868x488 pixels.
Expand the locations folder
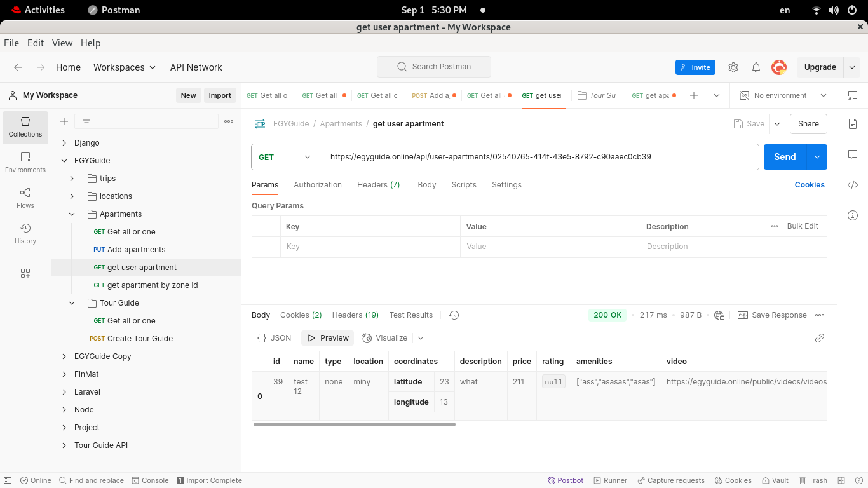pyautogui.click(x=72, y=196)
